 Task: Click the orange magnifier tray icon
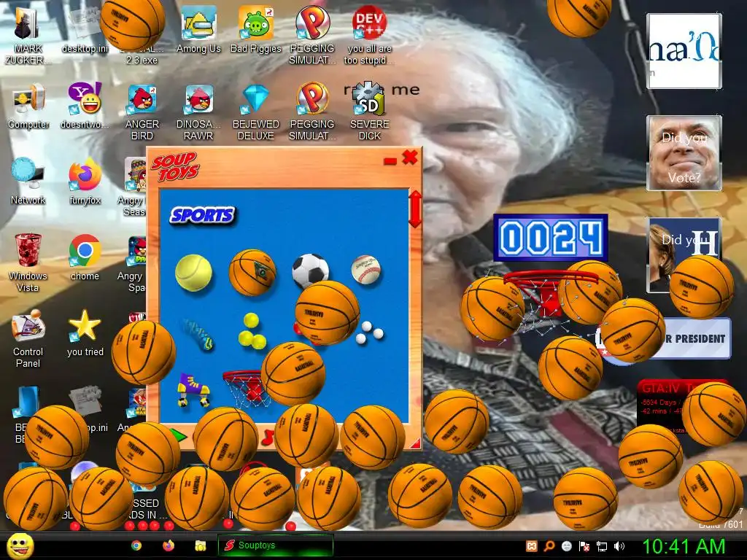[549, 546]
